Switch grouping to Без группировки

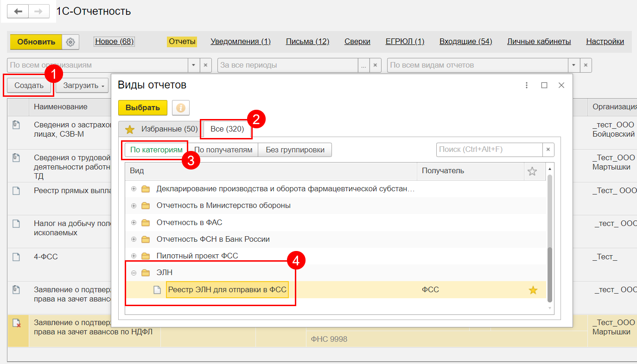(x=295, y=150)
